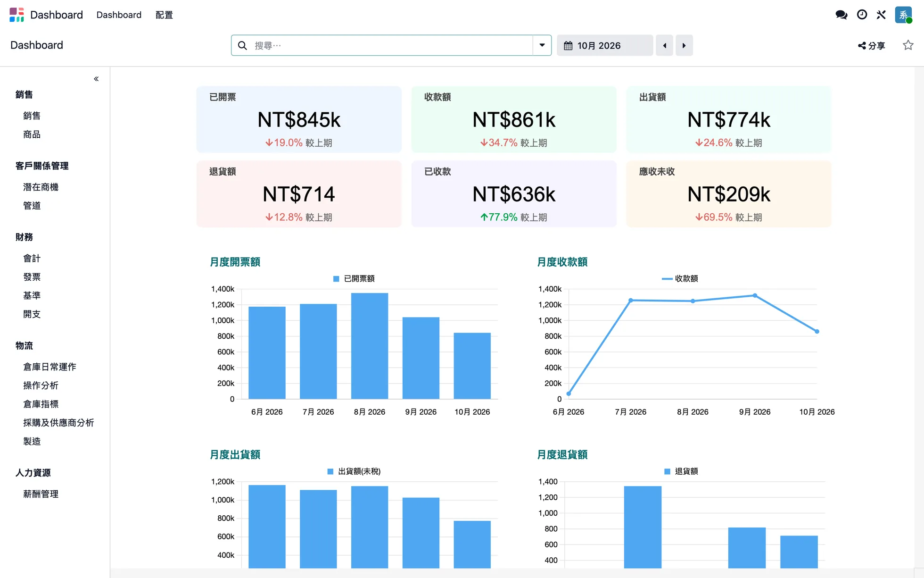Open the 收款額 NT$861k card
This screenshot has height=578, width=924.
coord(514,119)
